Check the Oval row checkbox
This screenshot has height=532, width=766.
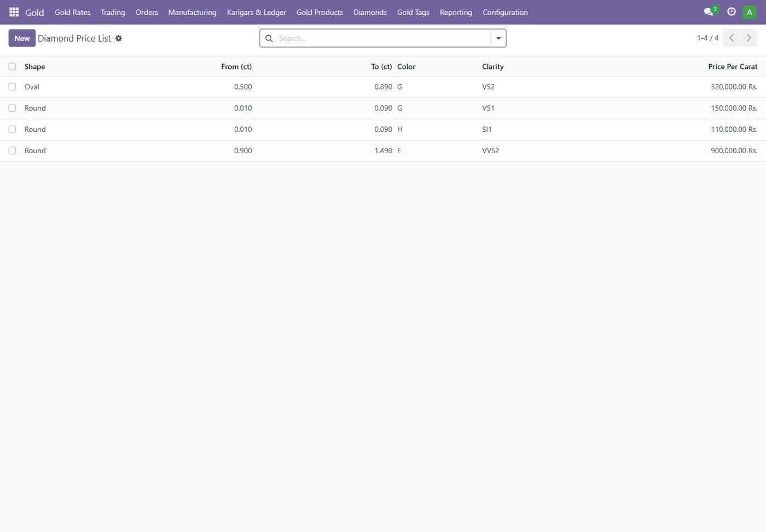12,86
